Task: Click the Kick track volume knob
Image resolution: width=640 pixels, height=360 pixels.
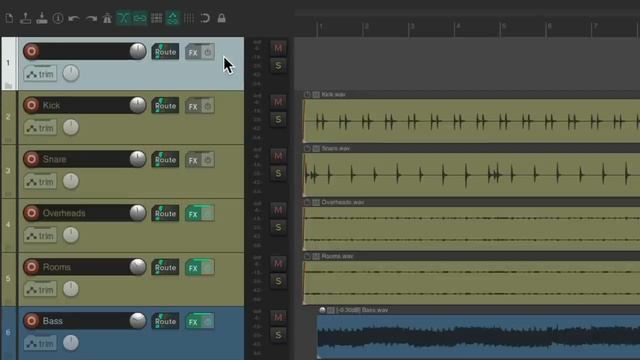Action: [x=138, y=105]
